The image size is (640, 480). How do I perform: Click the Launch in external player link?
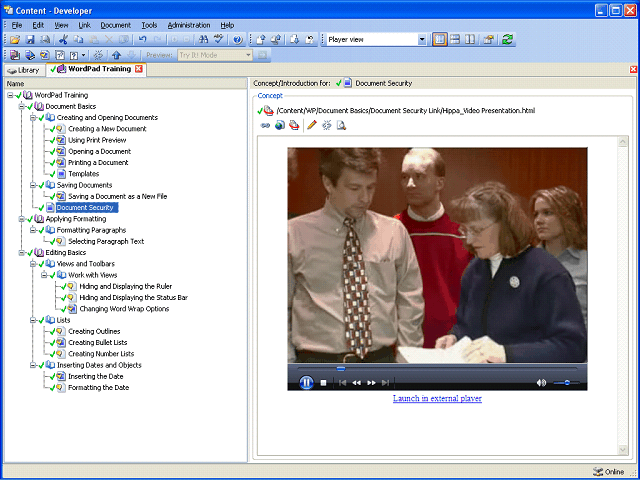coord(437,398)
